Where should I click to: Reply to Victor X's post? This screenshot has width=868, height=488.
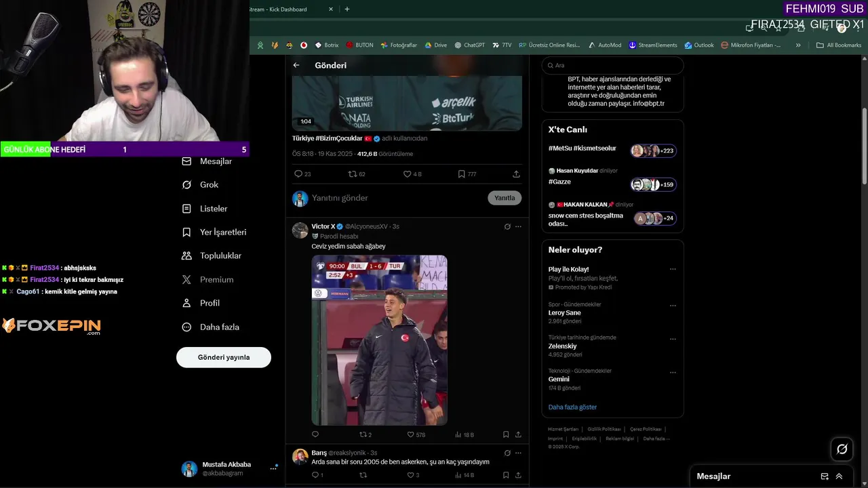click(x=315, y=434)
